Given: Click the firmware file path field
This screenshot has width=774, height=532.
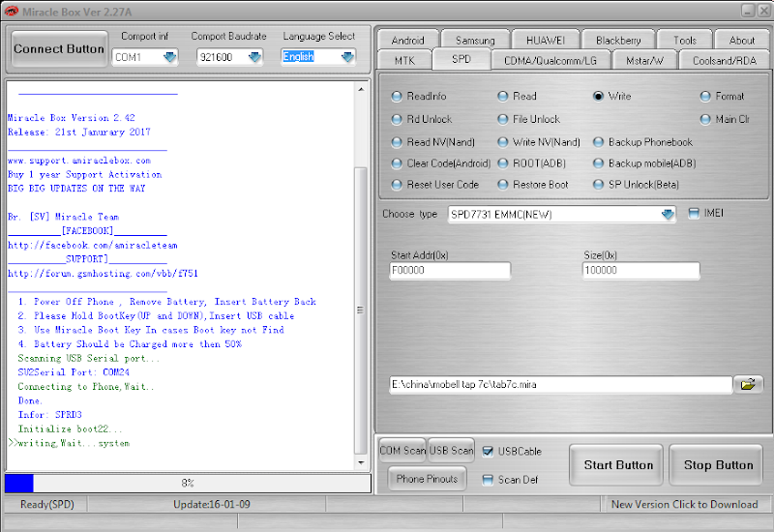Looking at the screenshot, I should tap(561, 384).
